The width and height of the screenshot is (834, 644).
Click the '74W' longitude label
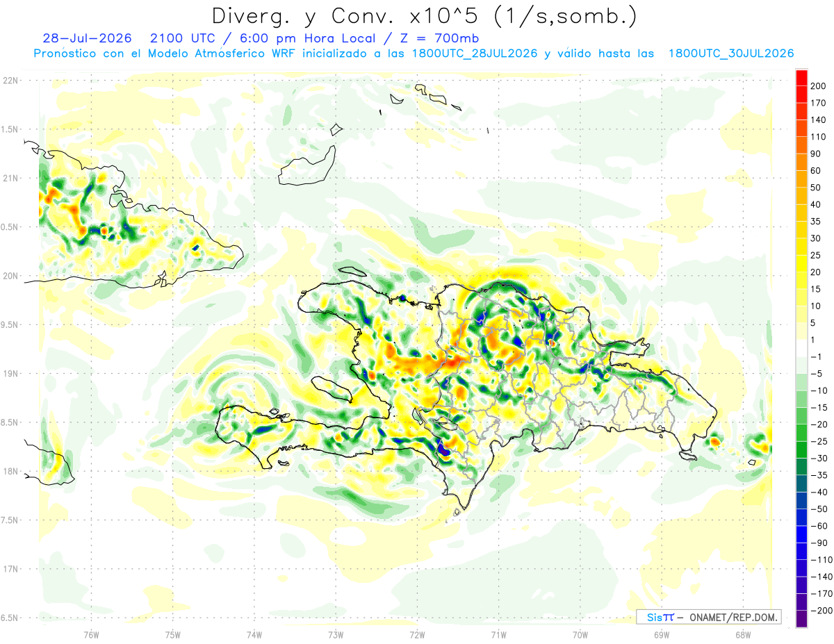254,634
